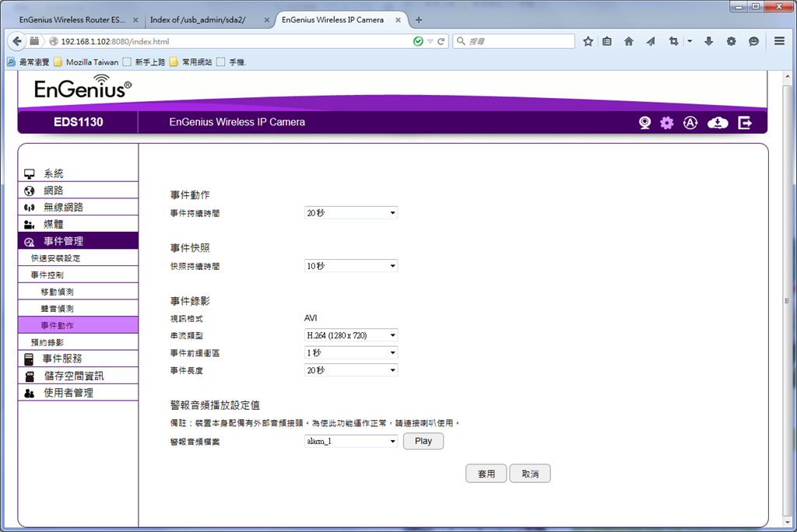Viewport: 797px width, 532px height.
Task: Click the site identity globe icon
Action: [x=54, y=41]
